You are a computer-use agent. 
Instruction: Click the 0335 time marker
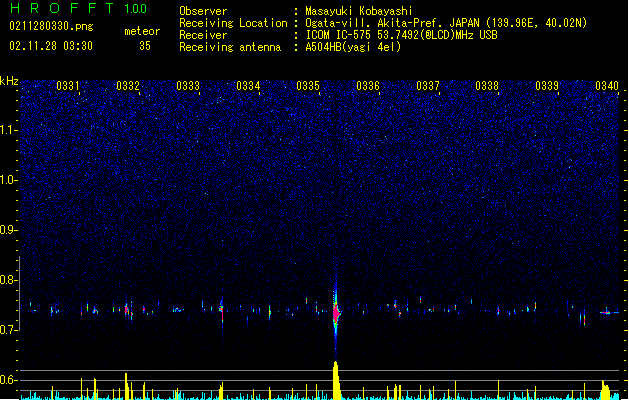308,86
